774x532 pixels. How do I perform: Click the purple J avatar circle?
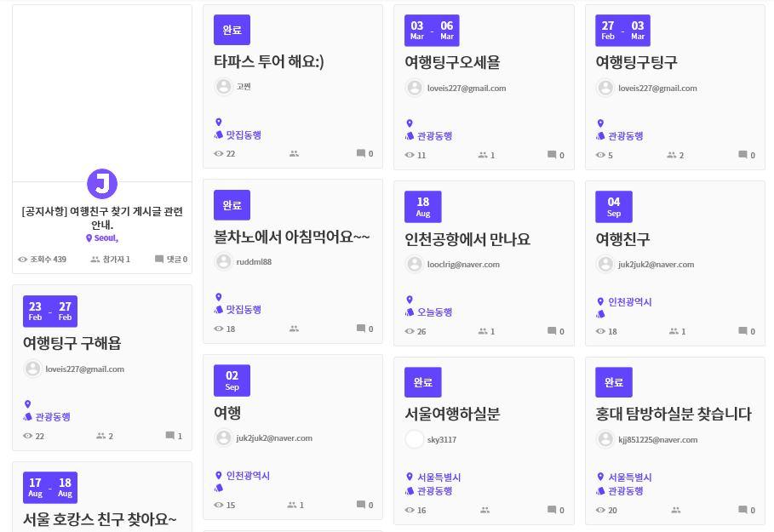[x=102, y=184]
